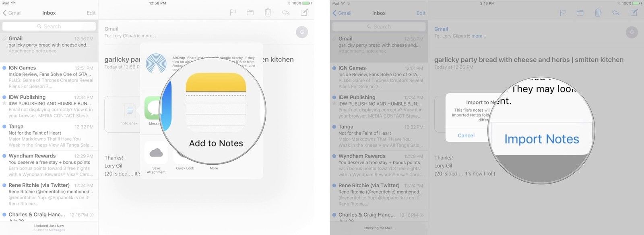Cancel the Import to Notes dialog

tap(466, 135)
